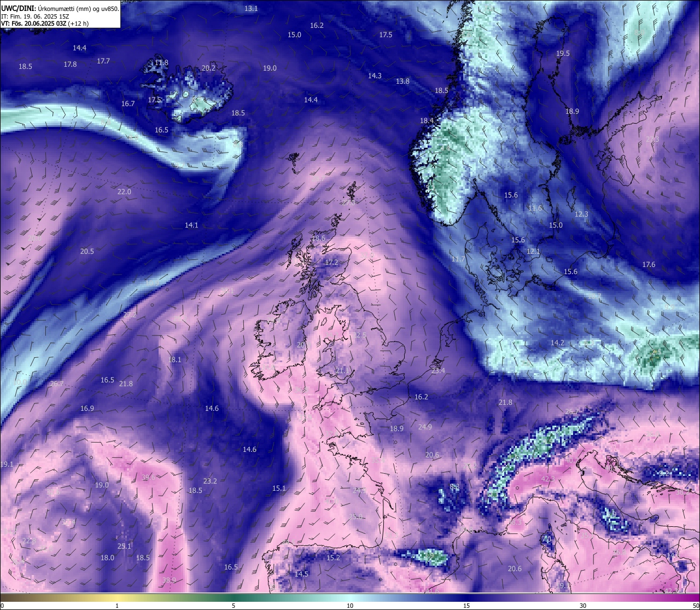Click the 16.7 value west of Iceland
Viewport: 700px width, 610px height.
[x=128, y=104]
